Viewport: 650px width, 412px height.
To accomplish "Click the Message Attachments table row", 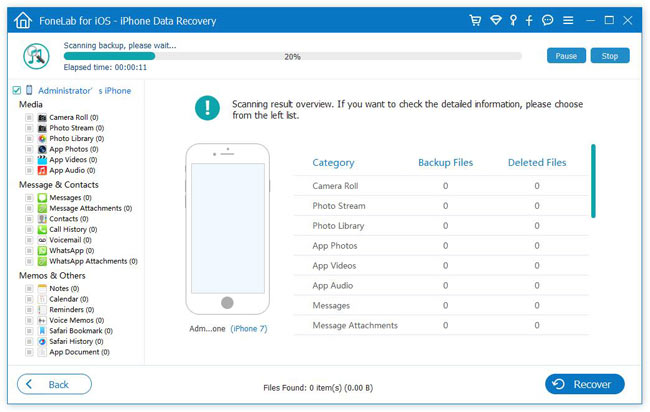I will tap(441, 325).
